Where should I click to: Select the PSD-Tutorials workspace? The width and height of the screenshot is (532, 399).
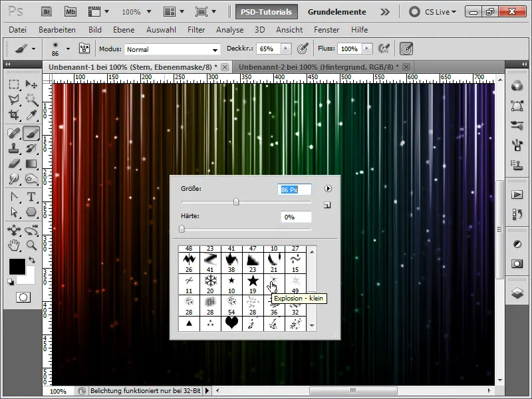[x=267, y=12]
